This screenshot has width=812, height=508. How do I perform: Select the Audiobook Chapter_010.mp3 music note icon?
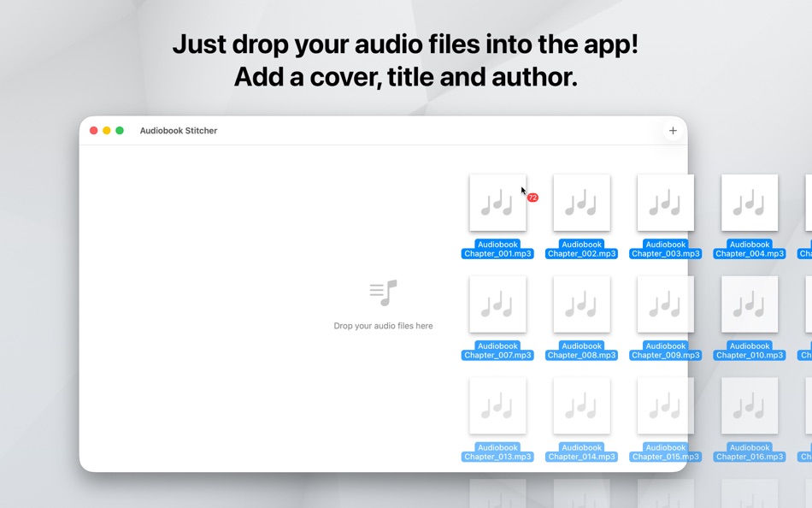coord(749,304)
